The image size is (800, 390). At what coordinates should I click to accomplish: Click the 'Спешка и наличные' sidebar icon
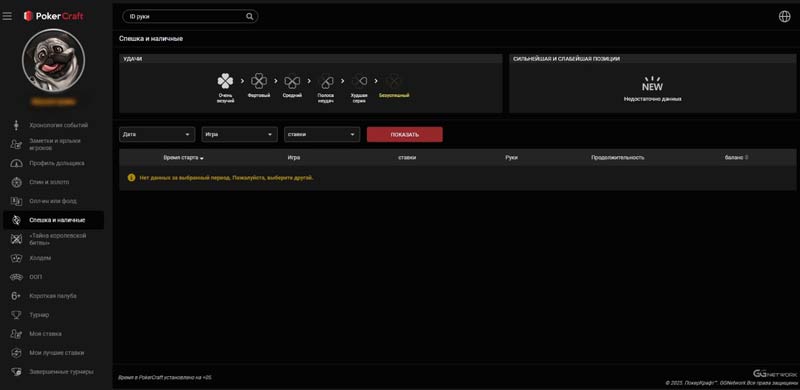[16, 220]
